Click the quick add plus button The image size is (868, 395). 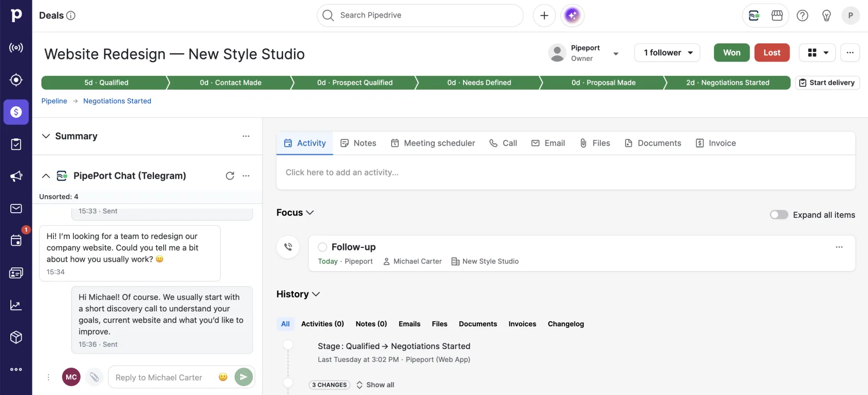tap(544, 15)
